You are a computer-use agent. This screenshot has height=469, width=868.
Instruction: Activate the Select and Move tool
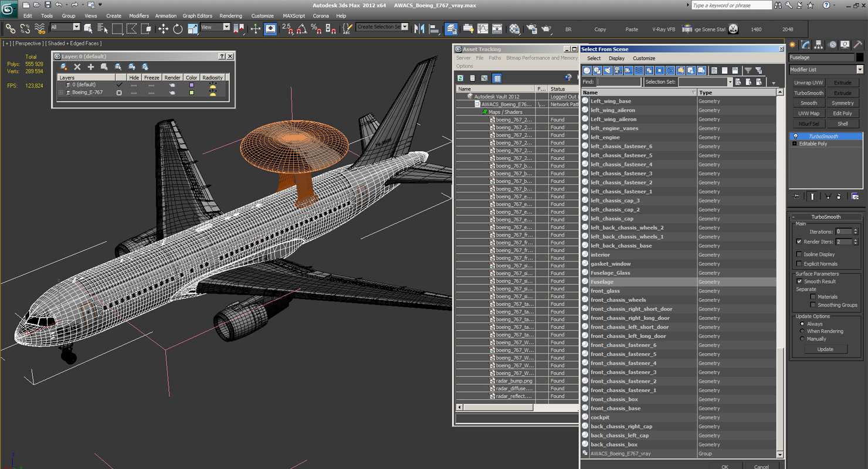[163, 29]
